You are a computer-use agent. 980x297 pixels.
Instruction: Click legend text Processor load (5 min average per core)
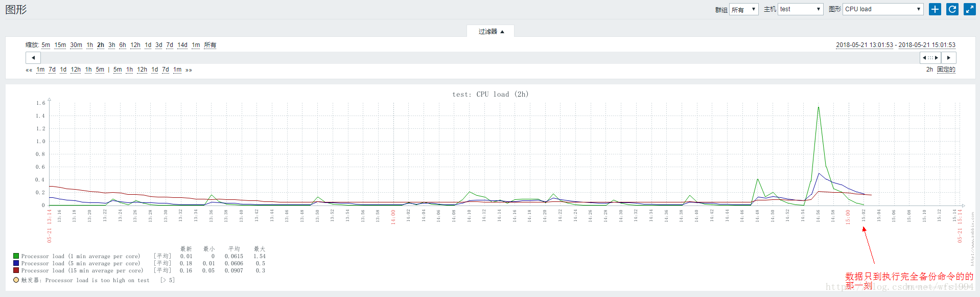[81, 263]
